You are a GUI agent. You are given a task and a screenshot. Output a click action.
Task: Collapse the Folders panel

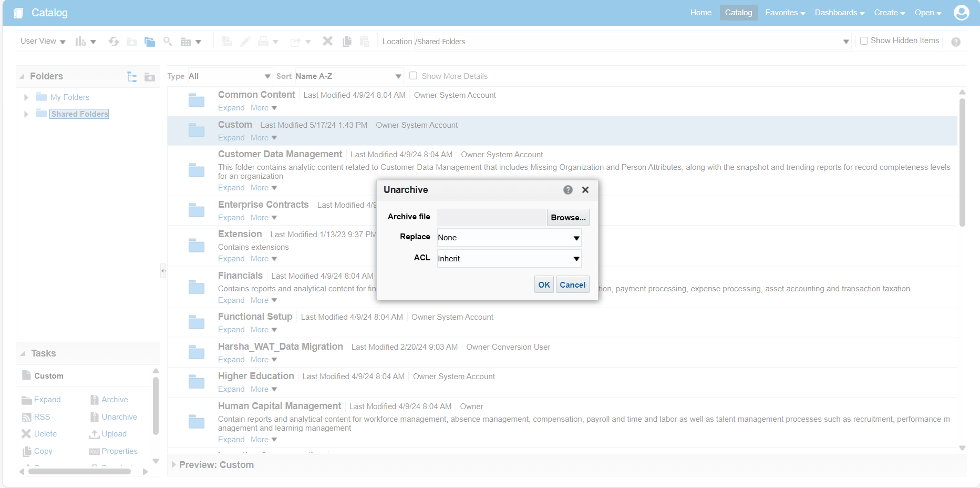22,77
